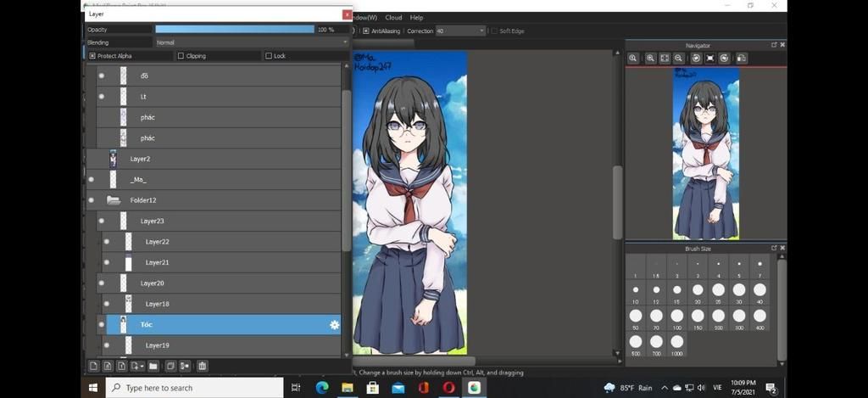Screen dimensions: 868x398
Task: Flip canvas view in Navigator
Action: tap(742, 59)
